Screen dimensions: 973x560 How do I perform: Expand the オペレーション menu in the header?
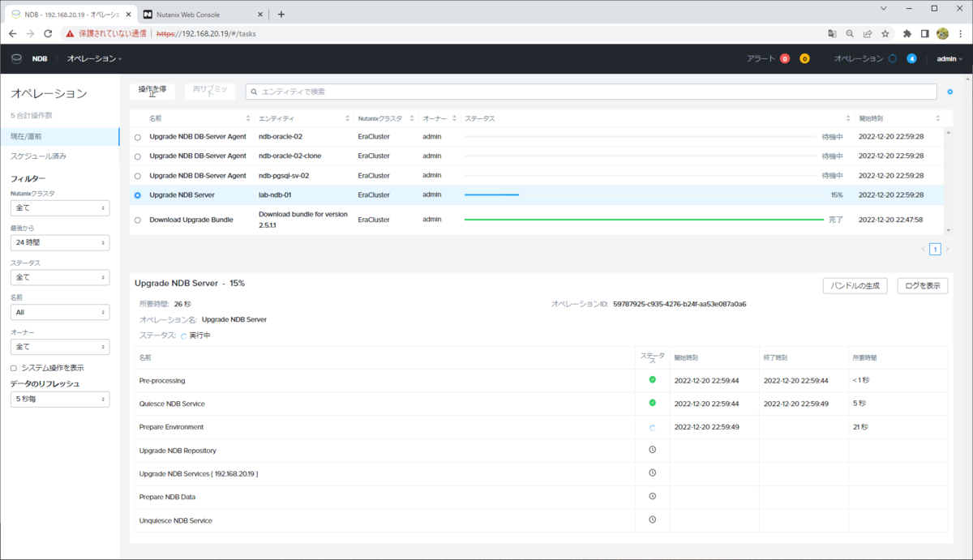(x=95, y=58)
